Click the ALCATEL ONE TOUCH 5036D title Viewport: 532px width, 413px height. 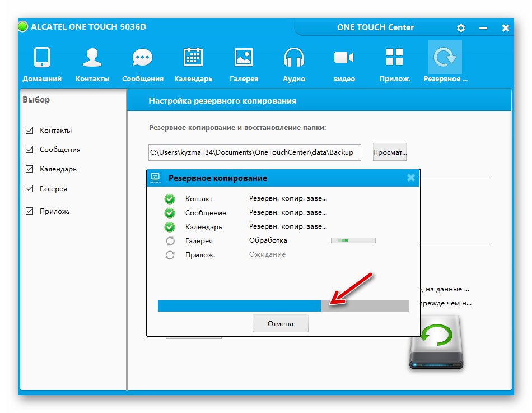coord(88,27)
